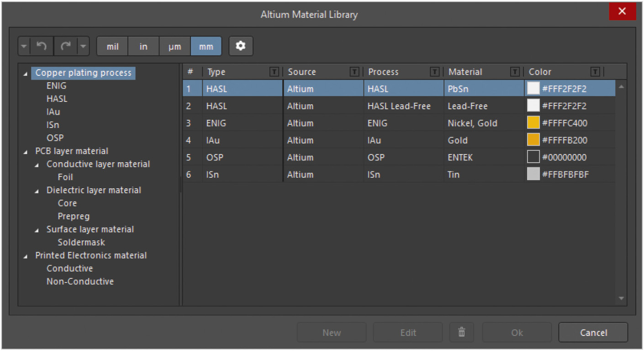Image resolution: width=644 pixels, height=351 pixels.
Task: Close the Altium Material Library dialog
Action: click(622, 12)
